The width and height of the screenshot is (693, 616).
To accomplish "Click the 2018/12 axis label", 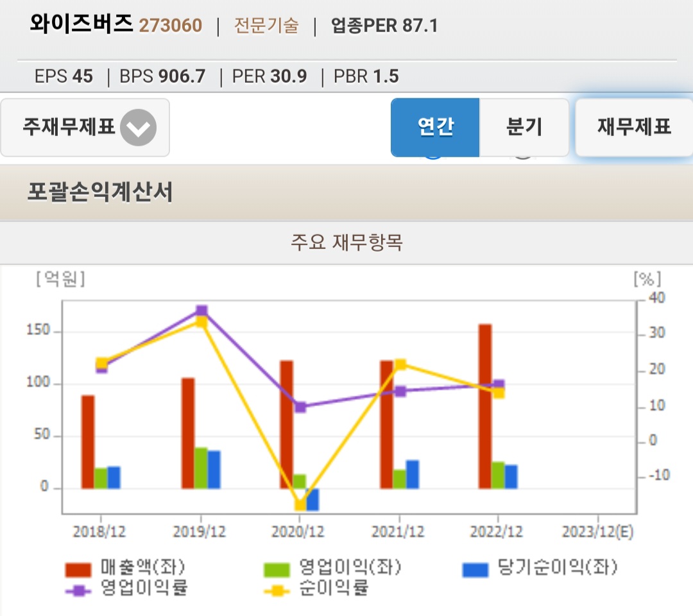I will pos(99,531).
